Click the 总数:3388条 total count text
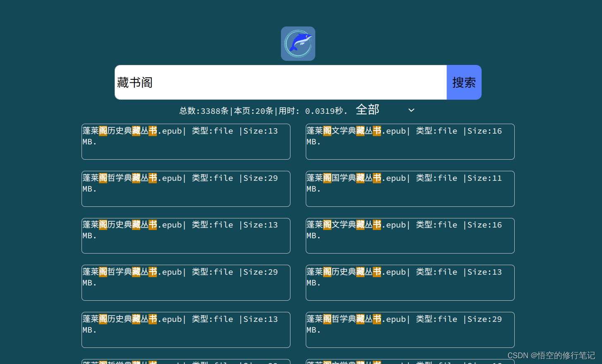 click(x=204, y=111)
